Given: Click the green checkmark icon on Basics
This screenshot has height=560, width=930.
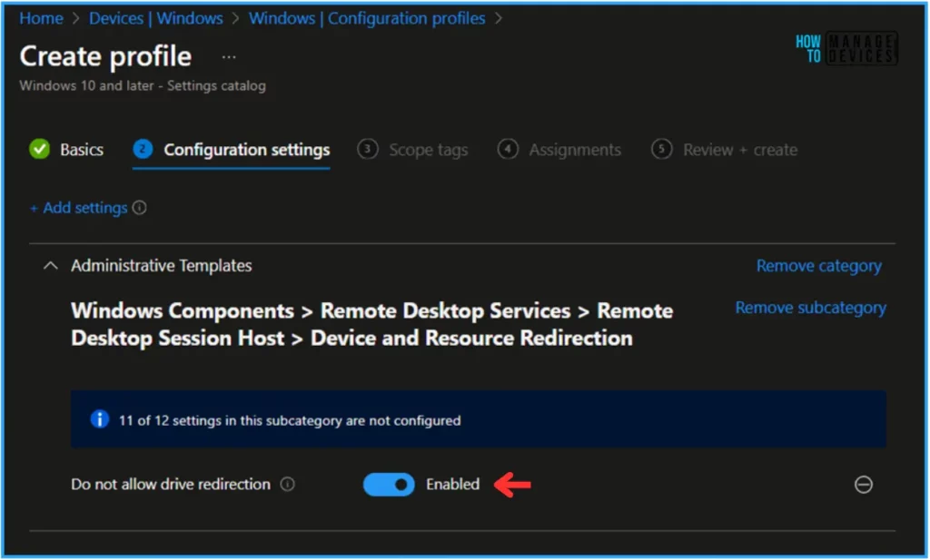Looking at the screenshot, I should click(x=40, y=149).
